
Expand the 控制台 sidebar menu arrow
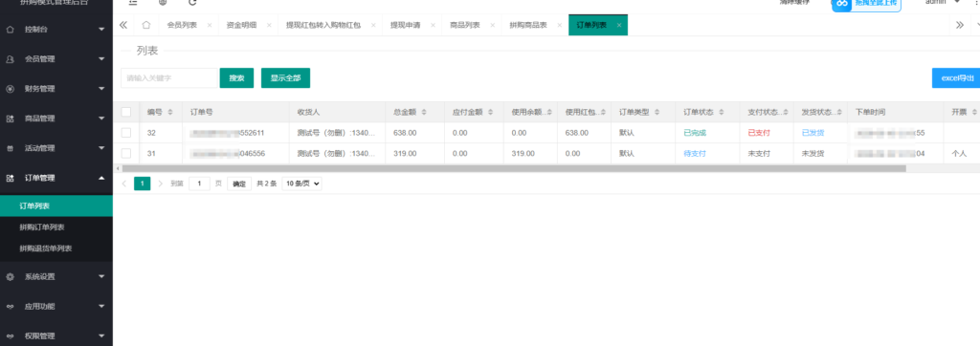coord(101,30)
